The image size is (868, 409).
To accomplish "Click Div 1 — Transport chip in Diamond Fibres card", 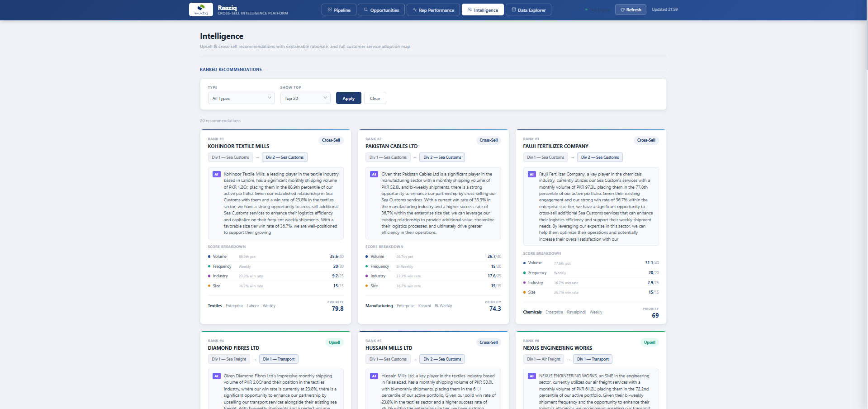I will (279, 359).
